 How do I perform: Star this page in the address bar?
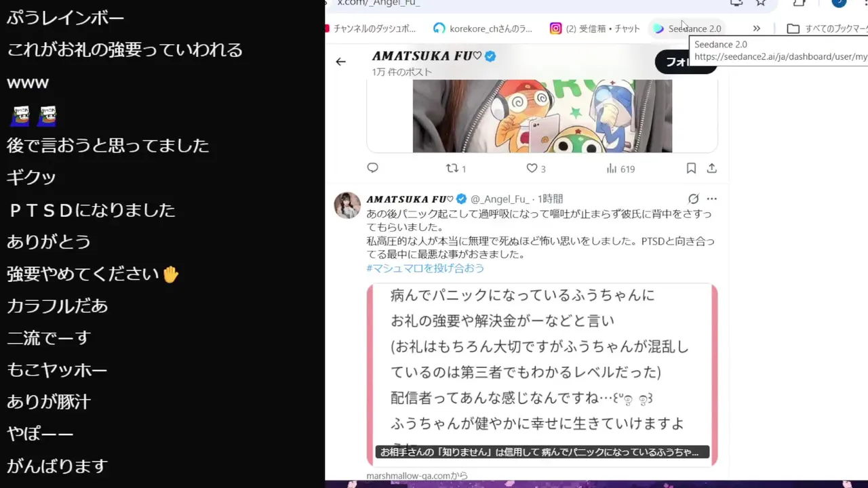point(761,3)
